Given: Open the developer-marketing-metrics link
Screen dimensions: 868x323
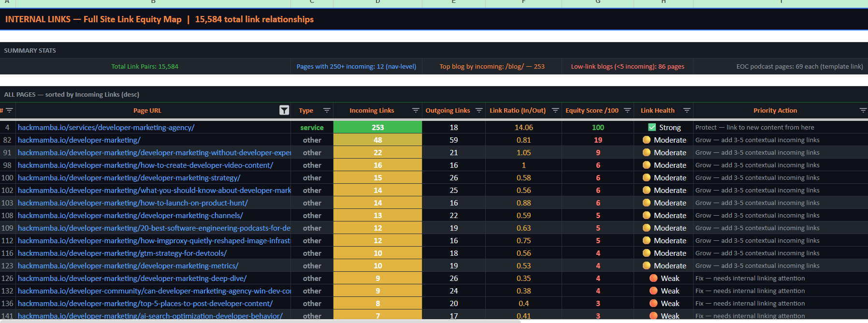Looking at the screenshot, I should (x=128, y=265).
